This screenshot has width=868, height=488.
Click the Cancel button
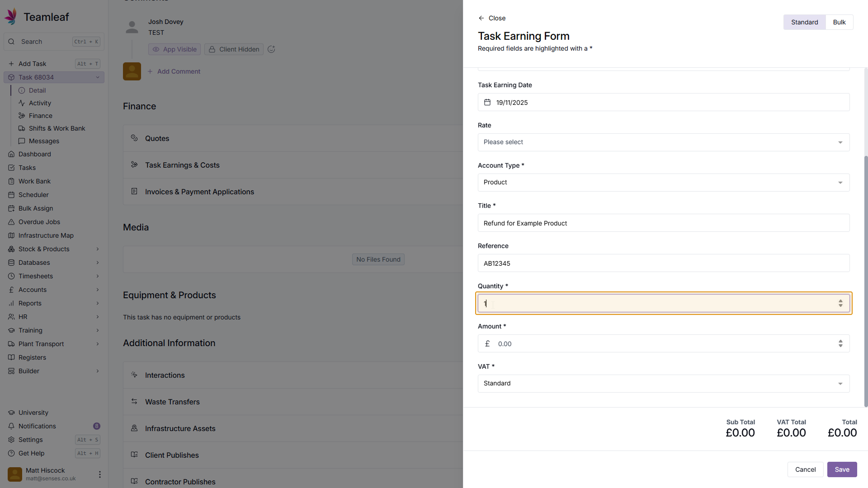coord(805,469)
